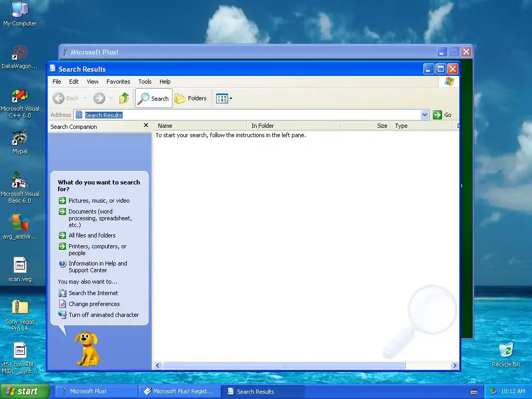This screenshot has width=532, height=399.
Task: Select the avg_antivir installer desktop icon
Action: [x=20, y=227]
